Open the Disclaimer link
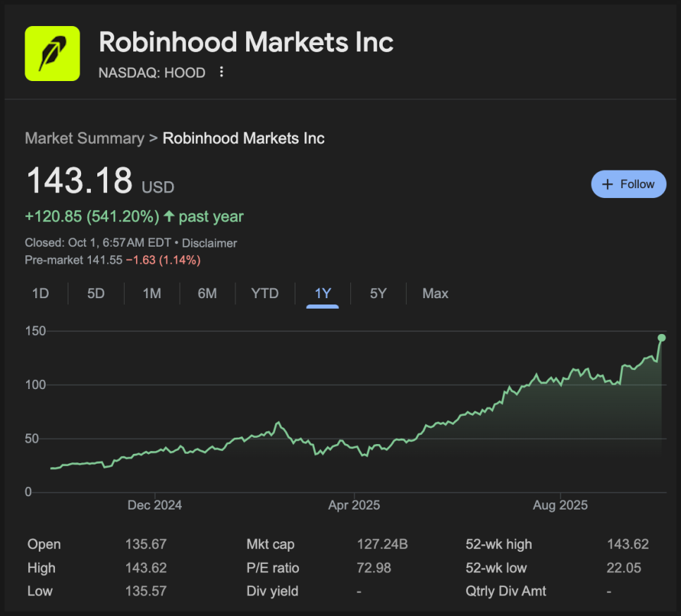This screenshot has width=681, height=616. [209, 243]
